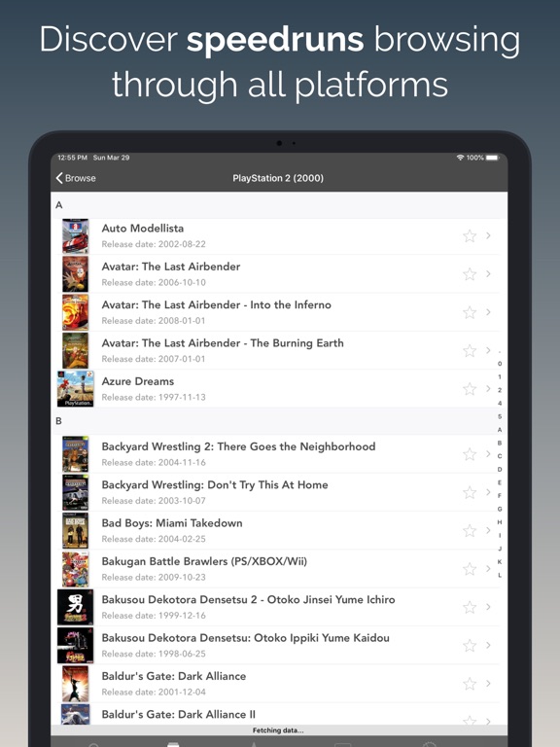
Task: Favorite Baldur's Gate: Dark Alliance (2001-12-04) star
Action: point(470,684)
